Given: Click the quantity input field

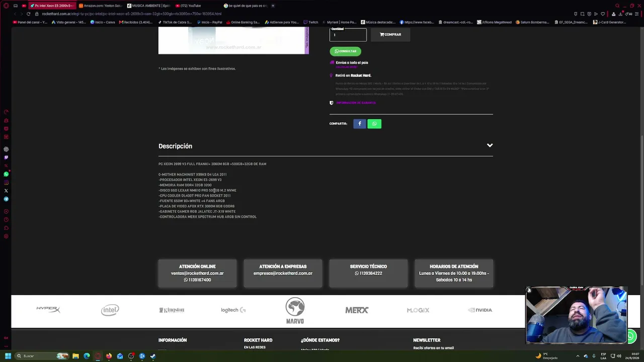Looking at the screenshot, I should [x=348, y=35].
